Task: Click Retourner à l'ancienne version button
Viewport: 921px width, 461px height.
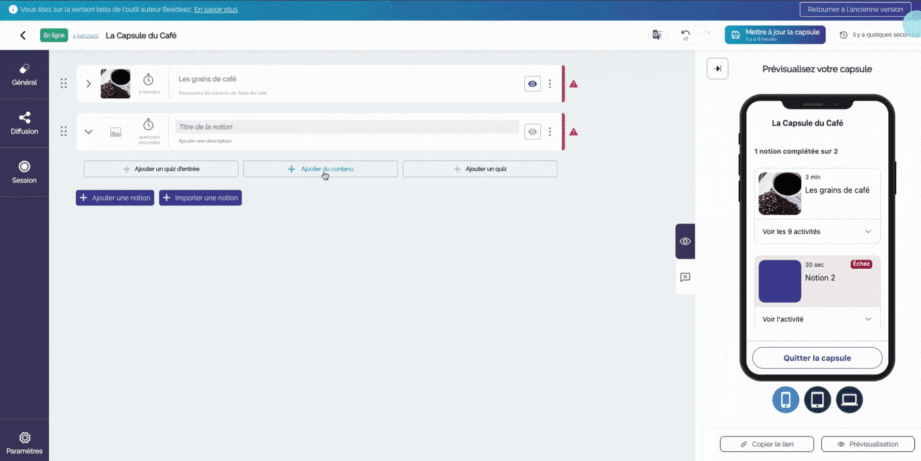Action: point(855,9)
